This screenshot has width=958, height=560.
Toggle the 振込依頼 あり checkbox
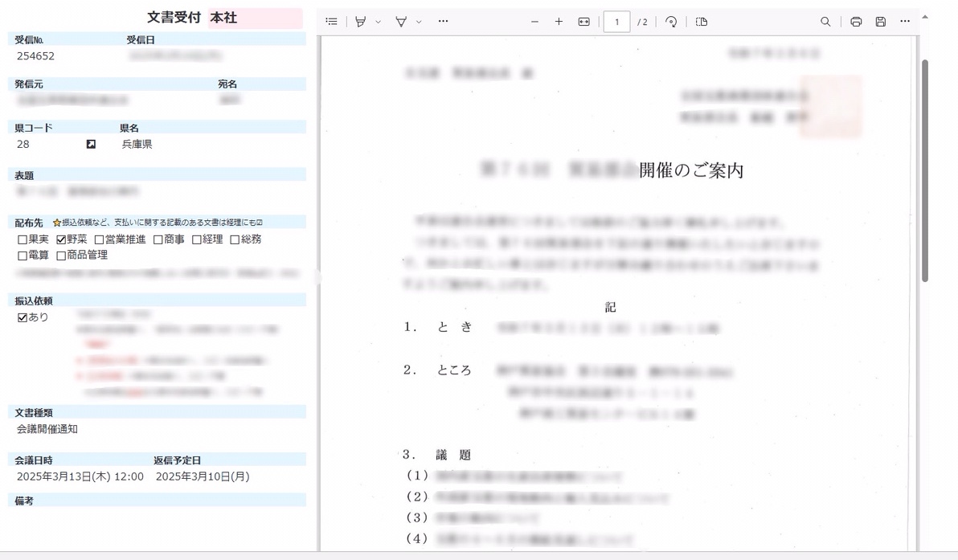click(x=23, y=317)
